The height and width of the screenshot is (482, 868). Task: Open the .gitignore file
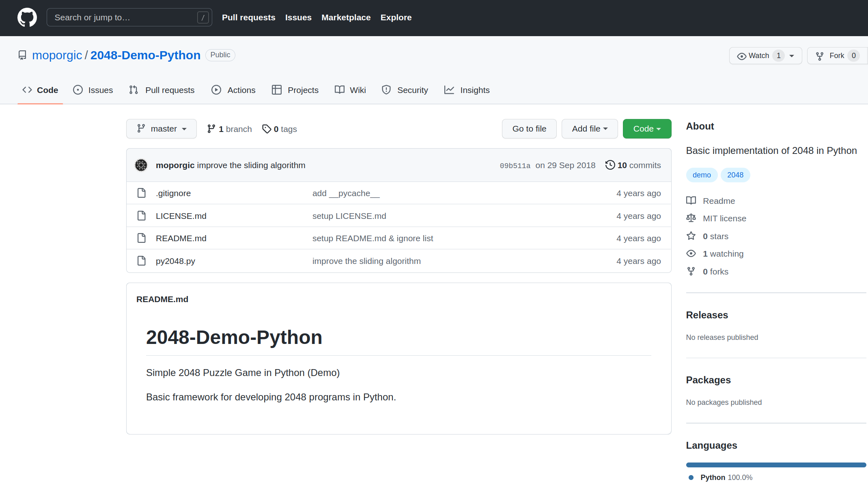(x=173, y=193)
